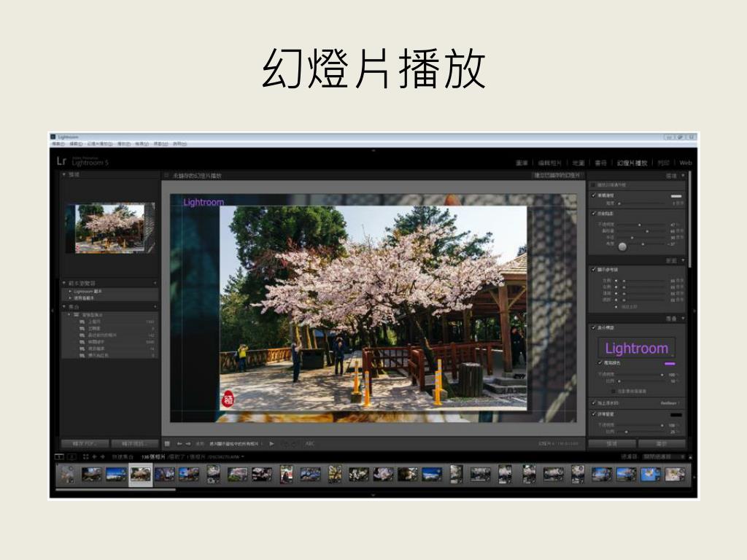The height and width of the screenshot is (560, 747).
Task: Switch to the Map module tab
Action: click(x=578, y=163)
